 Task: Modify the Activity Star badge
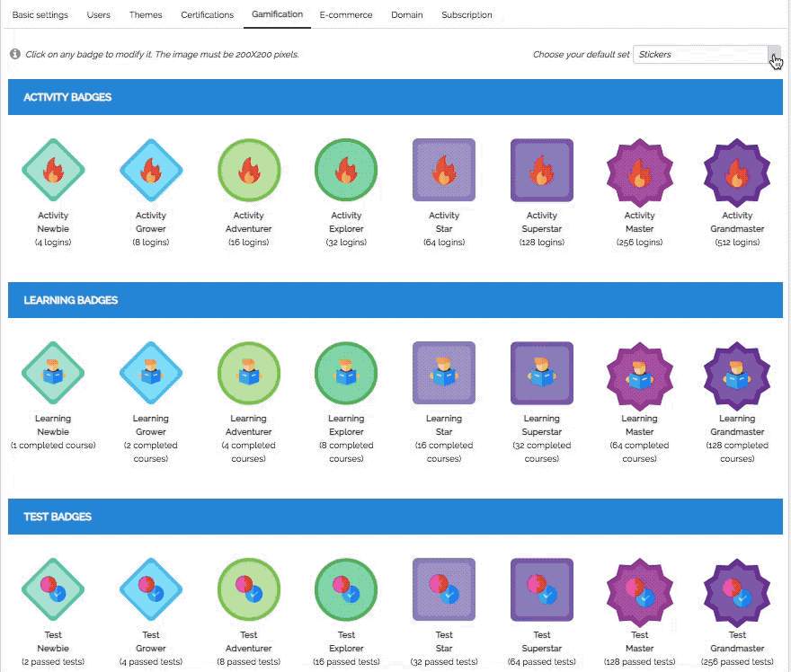(x=443, y=169)
